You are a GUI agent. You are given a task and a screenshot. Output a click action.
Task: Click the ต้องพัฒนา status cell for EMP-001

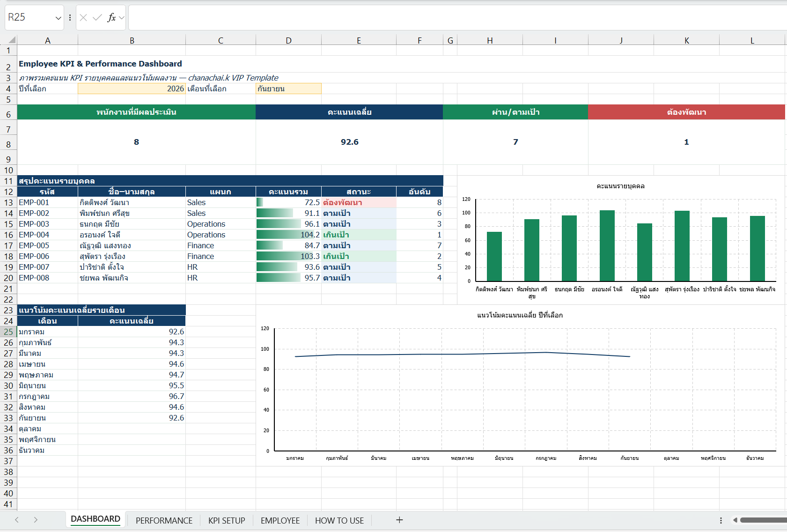(359, 202)
